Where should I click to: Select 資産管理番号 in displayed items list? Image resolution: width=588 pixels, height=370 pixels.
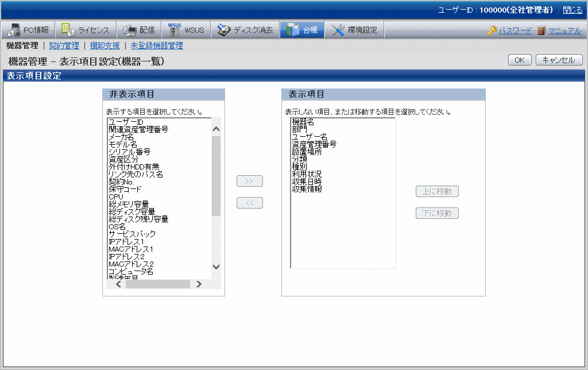click(x=343, y=144)
